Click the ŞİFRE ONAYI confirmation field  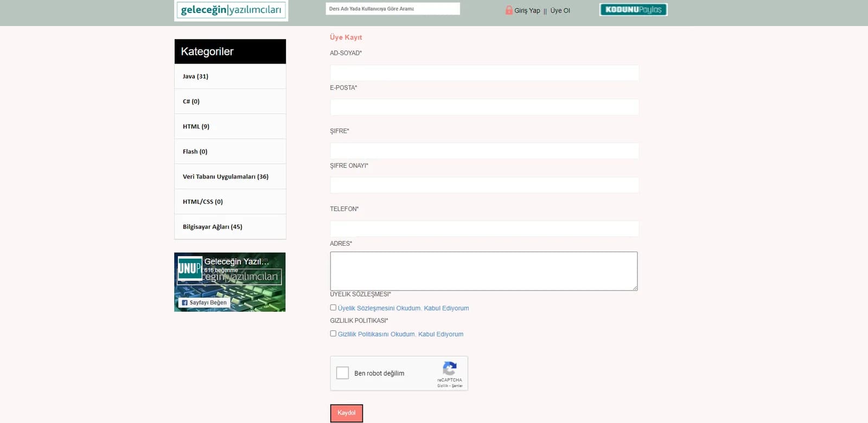click(x=484, y=185)
